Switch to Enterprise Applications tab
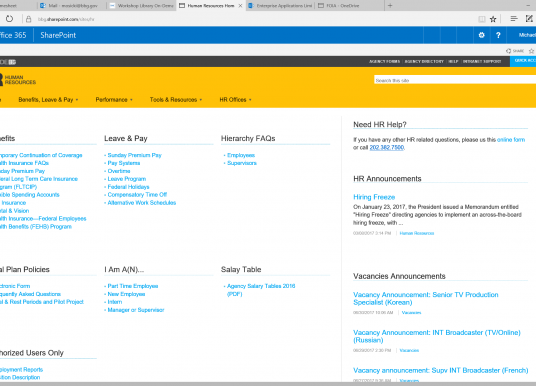The image size is (536, 386). [280, 6]
